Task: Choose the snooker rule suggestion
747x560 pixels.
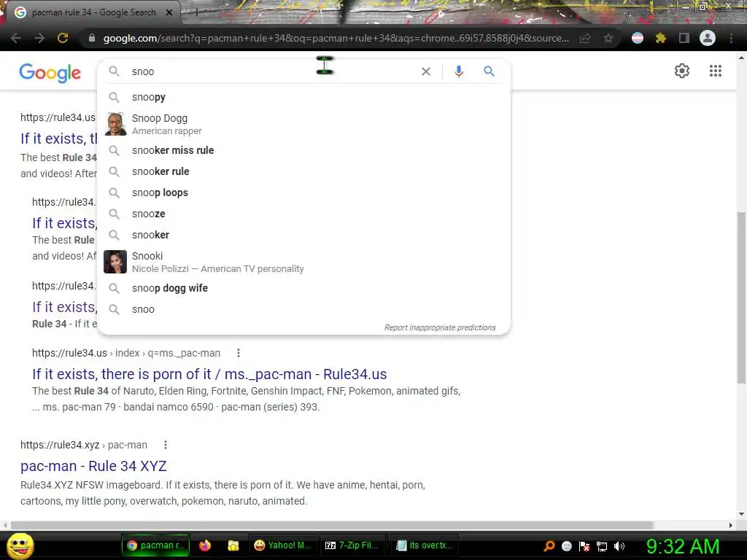Action: click(304, 171)
